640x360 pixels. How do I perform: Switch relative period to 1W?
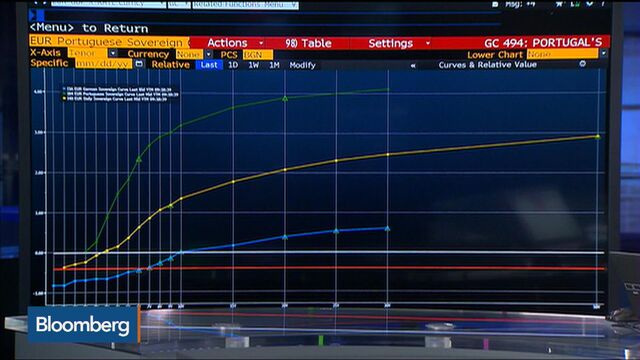253,65
